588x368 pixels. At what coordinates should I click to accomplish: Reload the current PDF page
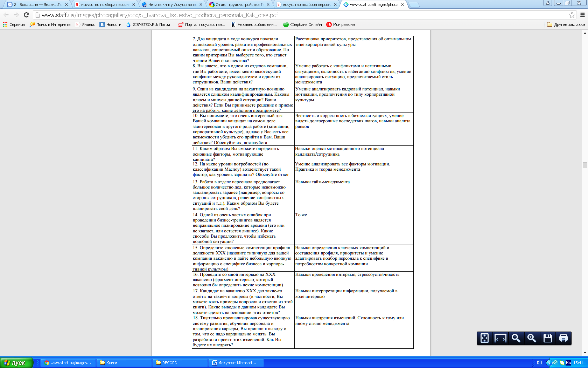click(26, 15)
